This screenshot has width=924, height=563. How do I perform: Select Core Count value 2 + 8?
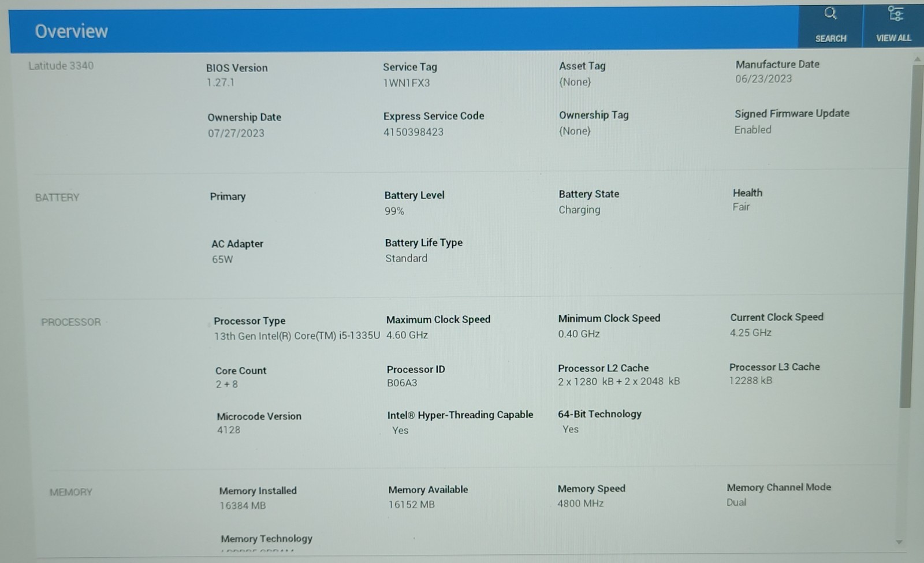point(227,385)
